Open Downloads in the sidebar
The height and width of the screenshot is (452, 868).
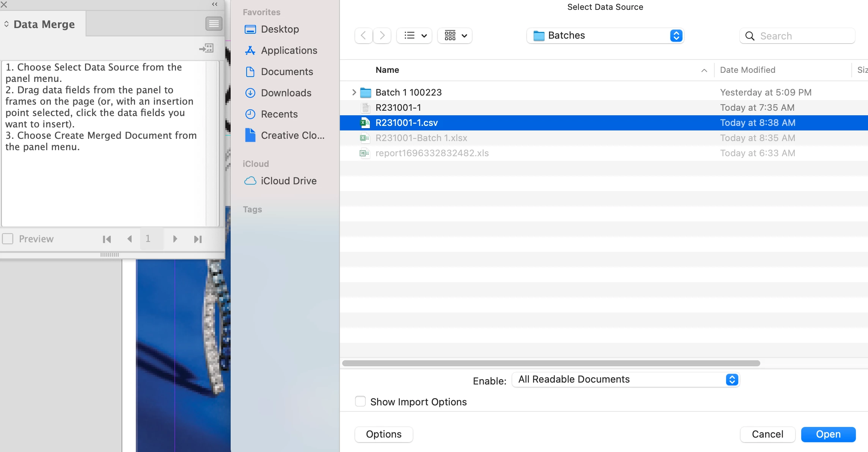[286, 93]
